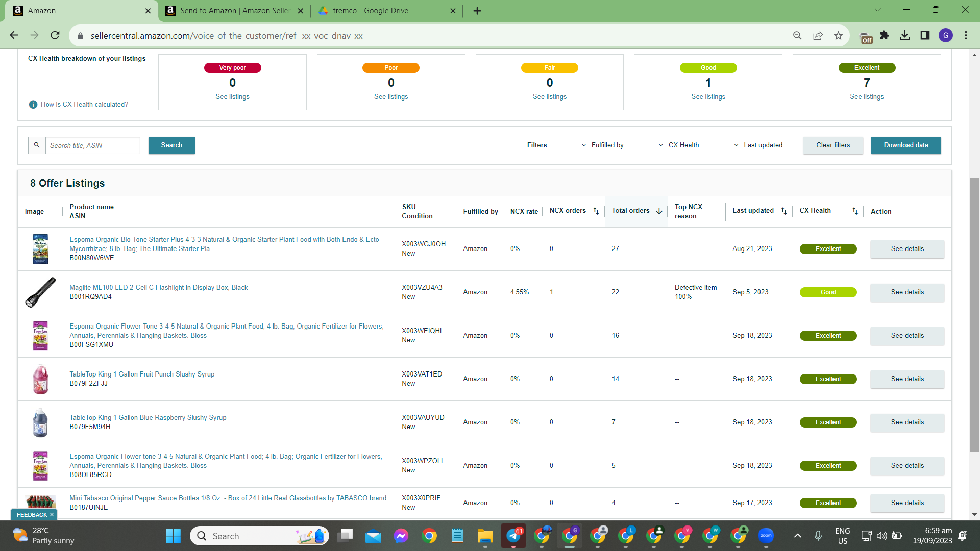The image size is (980, 551).
Task: Click the Search button
Action: tap(171, 145)
